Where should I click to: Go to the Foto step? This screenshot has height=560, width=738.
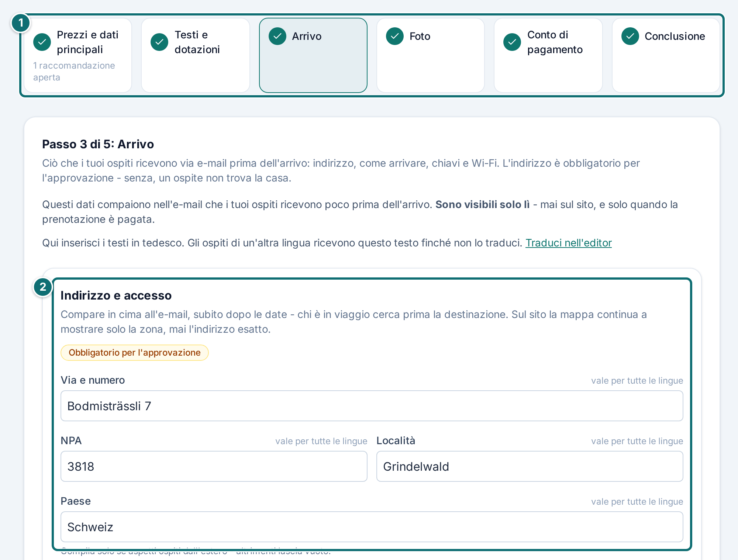click(x=431, y=55)
